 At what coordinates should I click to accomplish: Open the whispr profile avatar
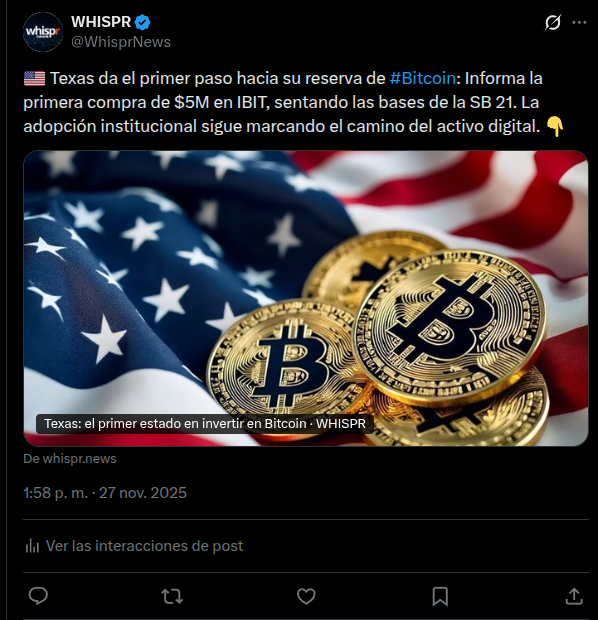point(43,32)
